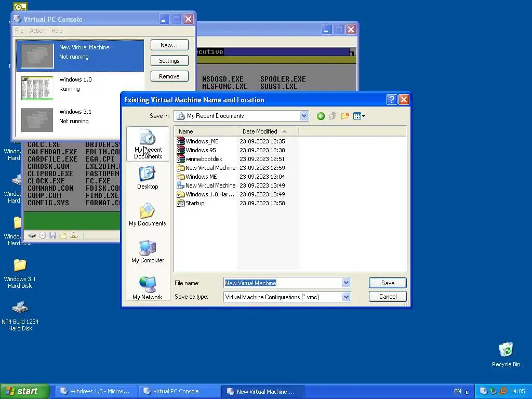Switch to Windows 1.0 - Micros... taskbar button
The height and width of the screenshot is (399, 532).
(96, 391)
